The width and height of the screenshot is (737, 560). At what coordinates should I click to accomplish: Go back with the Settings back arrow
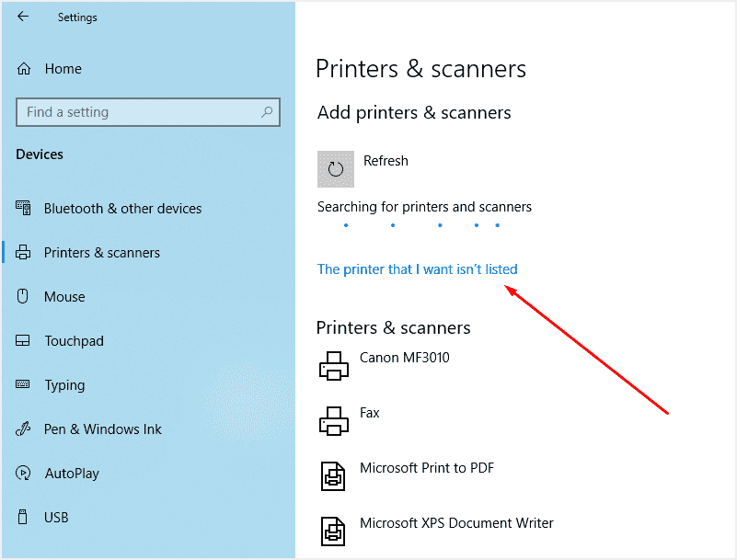(23, 17)
